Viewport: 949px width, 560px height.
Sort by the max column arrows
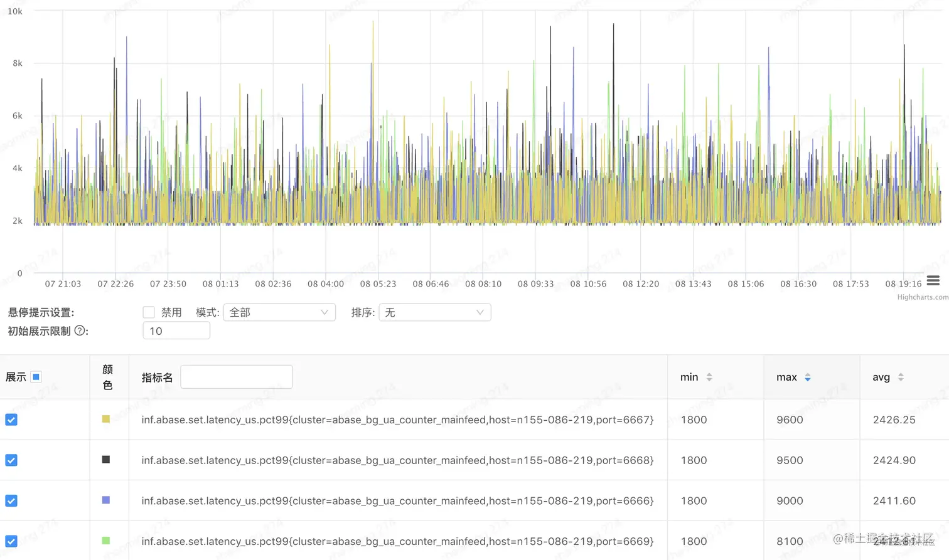click(808, 377)
